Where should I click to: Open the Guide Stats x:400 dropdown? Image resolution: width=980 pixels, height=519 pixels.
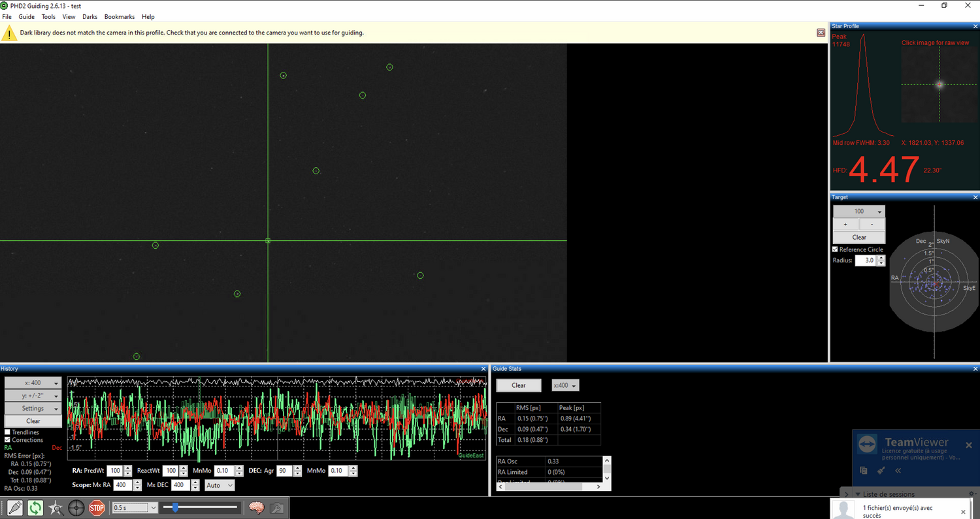pyautogui.click(x=565, y=385)
